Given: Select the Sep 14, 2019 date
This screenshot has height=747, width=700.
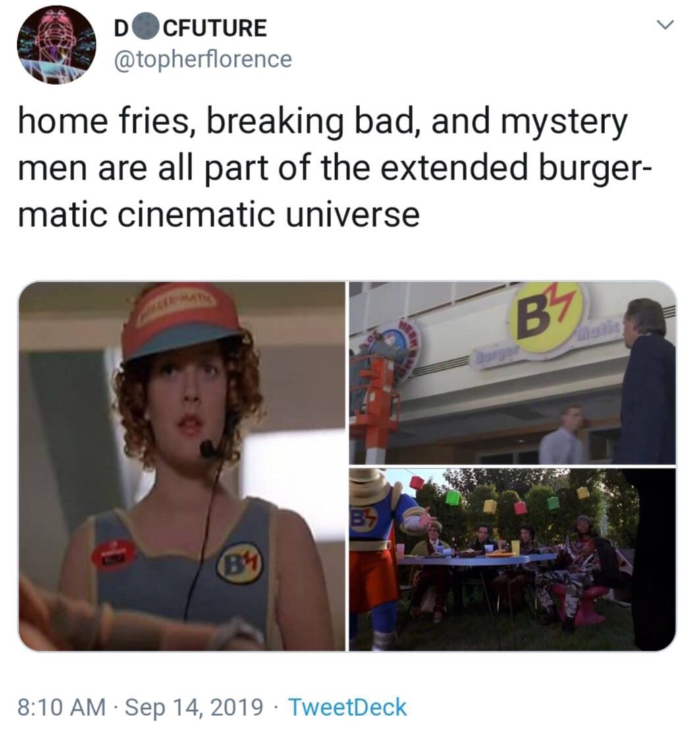Looking at the screenshot, I should tap(194, 707).
